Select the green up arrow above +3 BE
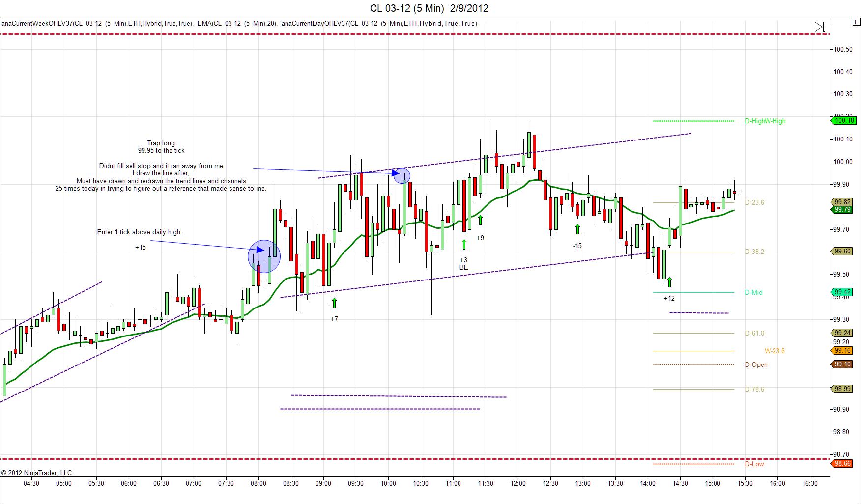This screenshot has width=861, height=504. 463,244
